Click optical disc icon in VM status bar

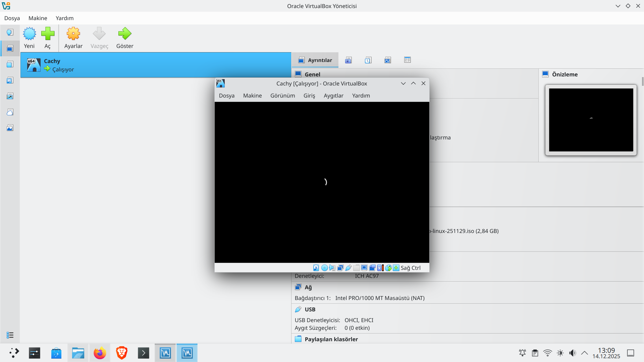324,268
